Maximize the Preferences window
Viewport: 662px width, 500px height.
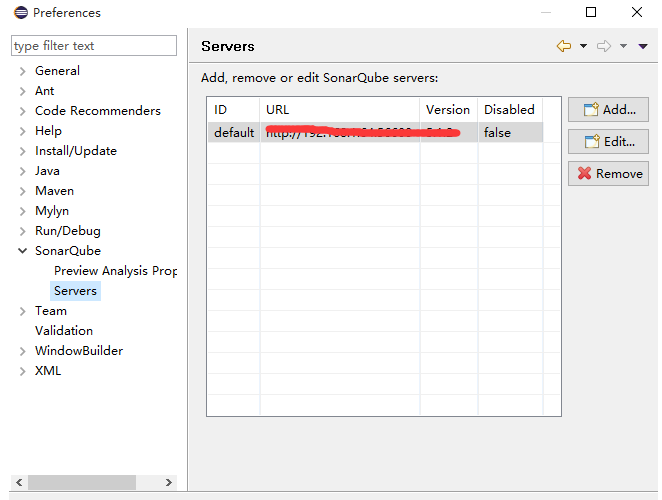[591, 12]
